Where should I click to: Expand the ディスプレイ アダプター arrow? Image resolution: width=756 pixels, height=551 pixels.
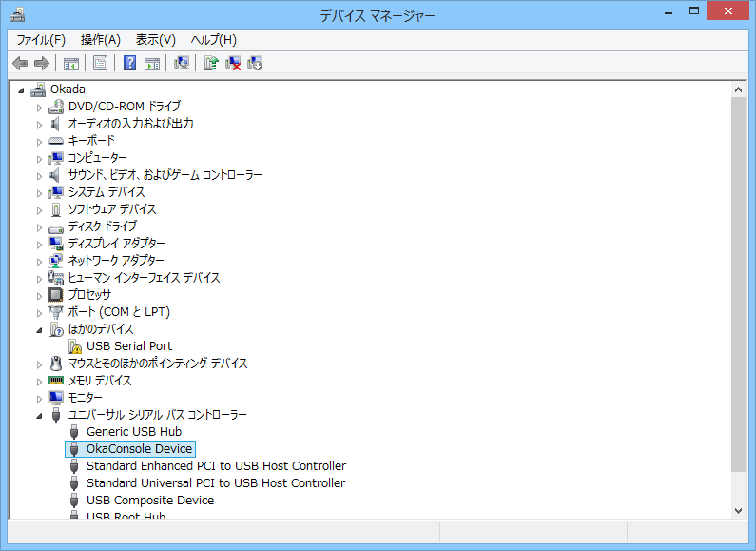(39, 245)
